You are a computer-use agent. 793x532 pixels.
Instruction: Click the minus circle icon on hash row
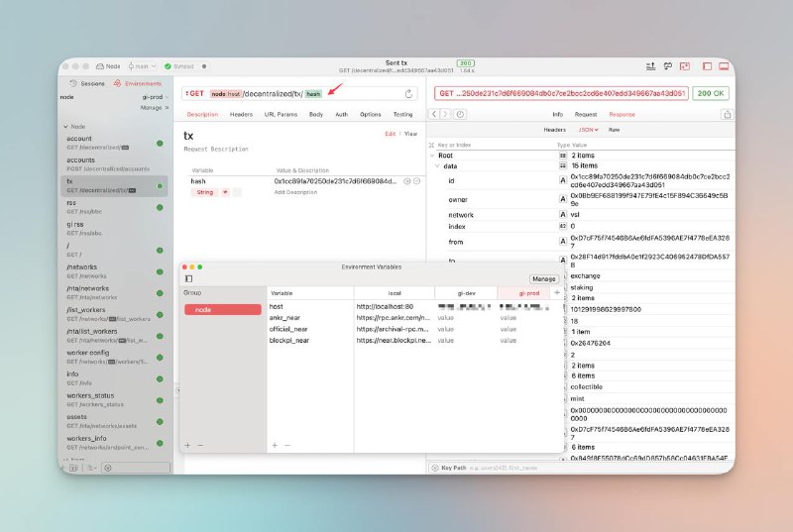click(416, 181)
